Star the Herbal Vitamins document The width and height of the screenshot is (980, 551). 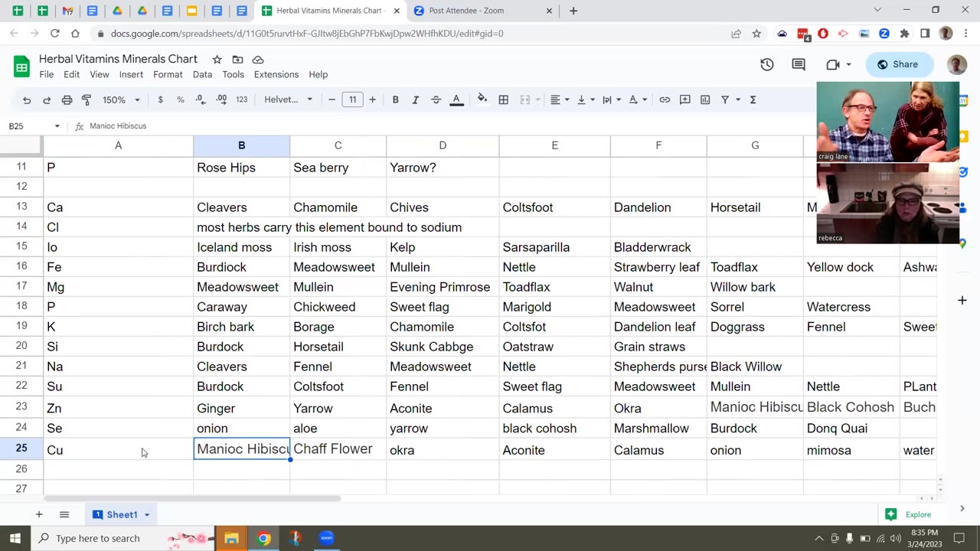[217, 59]
